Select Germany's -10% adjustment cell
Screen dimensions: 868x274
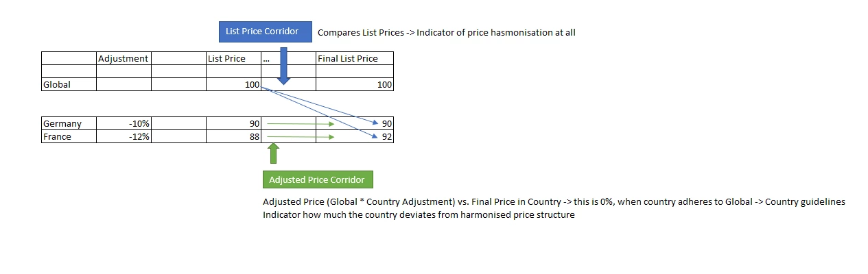(x=124, y=123)
